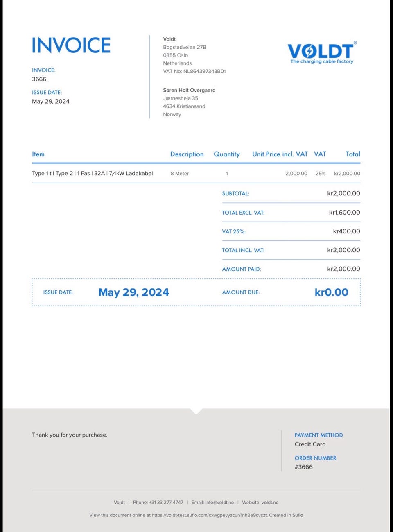
Task: Click invoice number 3666 under INVOICE label
Action: (x=39, y=79)
